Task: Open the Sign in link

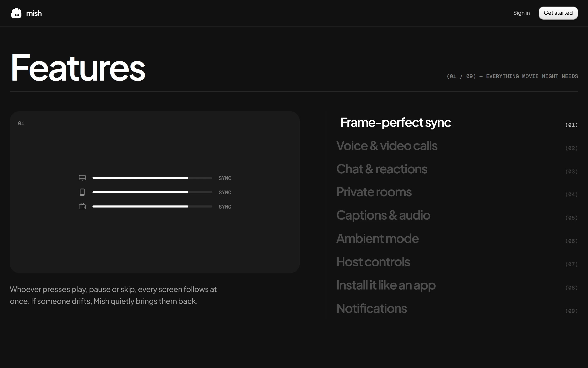Action: click(x=521, y=13)
